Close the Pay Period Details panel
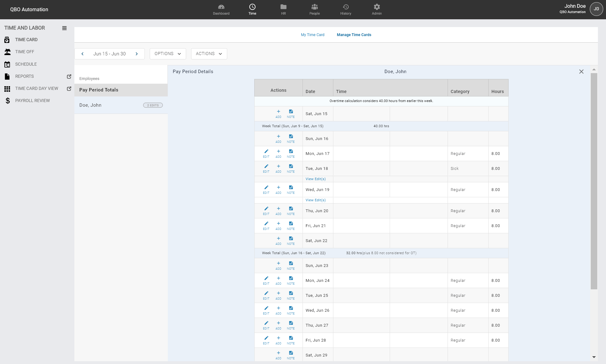Viewport: 606px width, 364px height. pyautogui.click(x=581, y=72)
